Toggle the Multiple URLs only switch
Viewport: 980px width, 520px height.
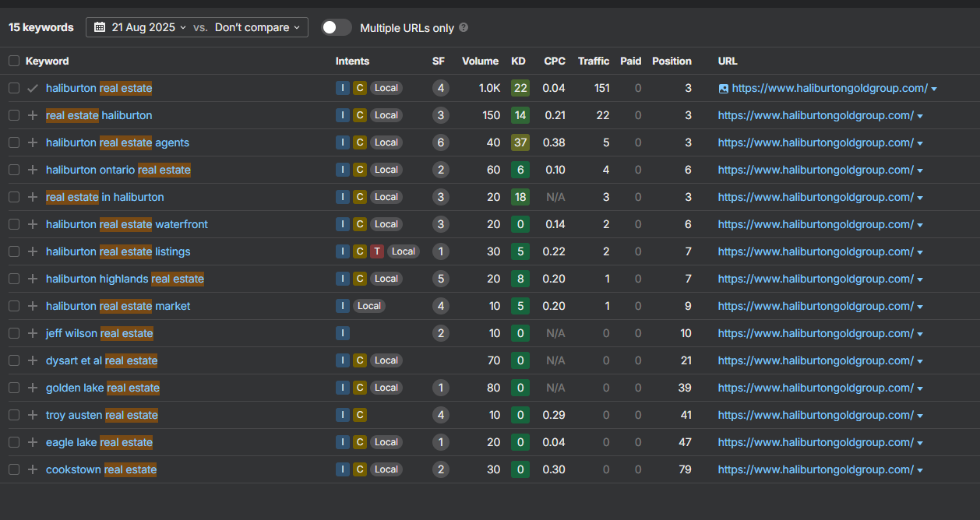(x=336, y=27)
